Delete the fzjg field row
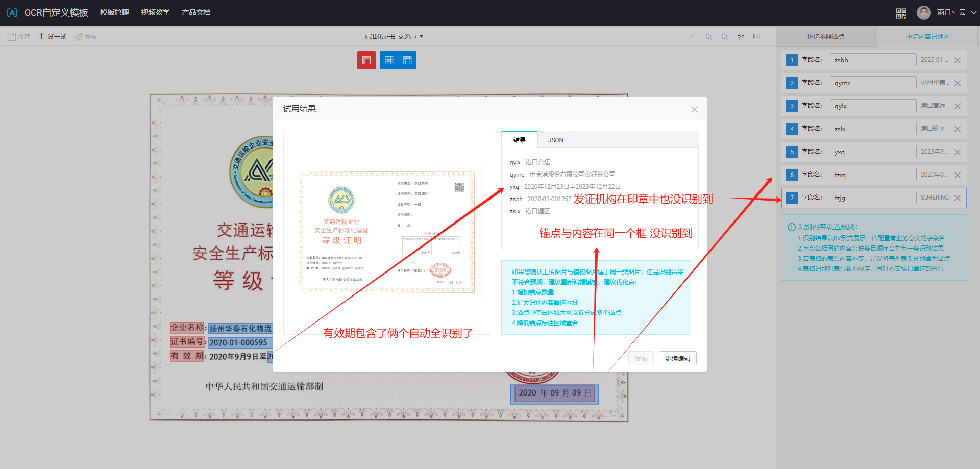 (958, 198)
